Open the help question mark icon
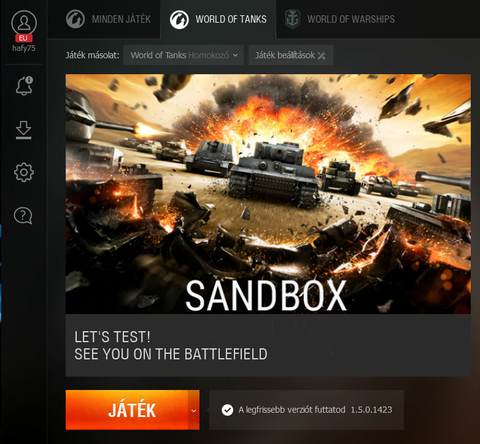 [23, 216]
